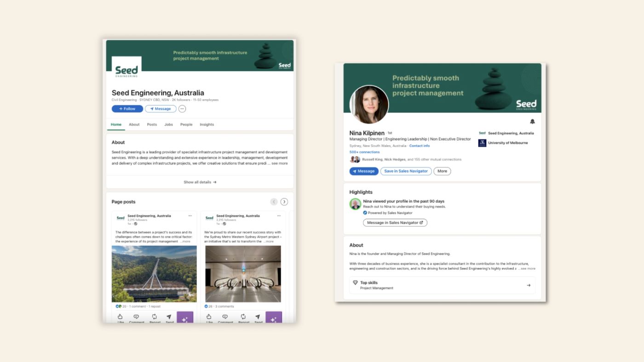Click Nina Kilpinen's profile photo
644x362 pixels.
tap(369, 104)
